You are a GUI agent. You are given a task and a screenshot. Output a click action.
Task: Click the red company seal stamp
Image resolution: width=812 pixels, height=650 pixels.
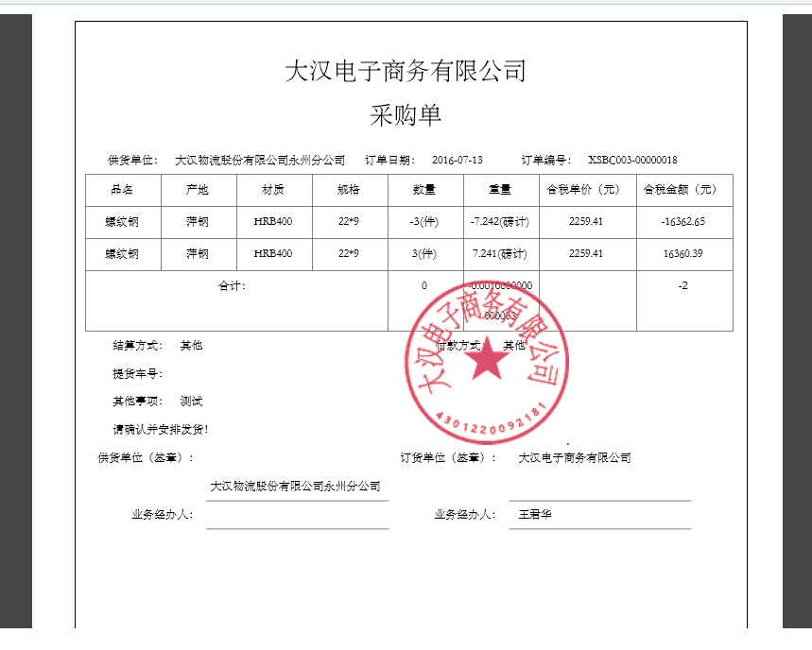[x=486, y=363]
